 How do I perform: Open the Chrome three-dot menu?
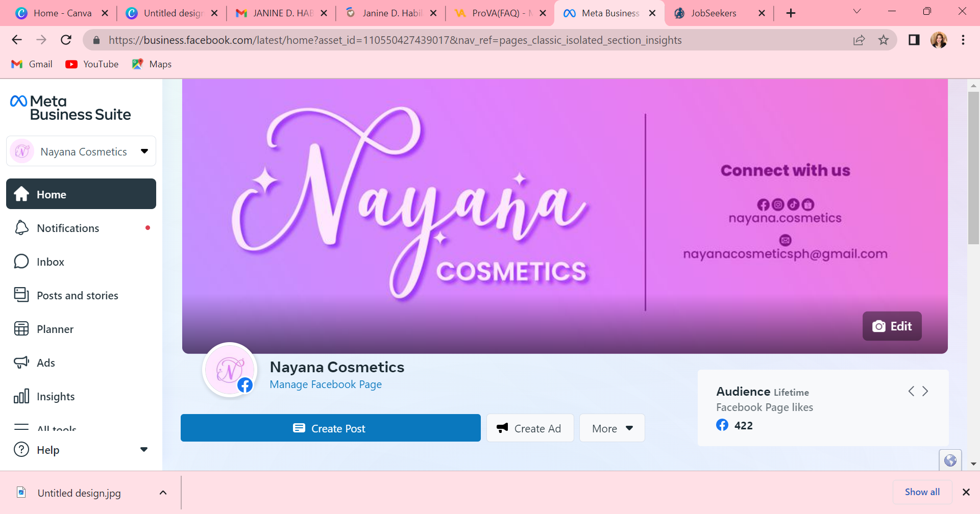tap(963, 40)
